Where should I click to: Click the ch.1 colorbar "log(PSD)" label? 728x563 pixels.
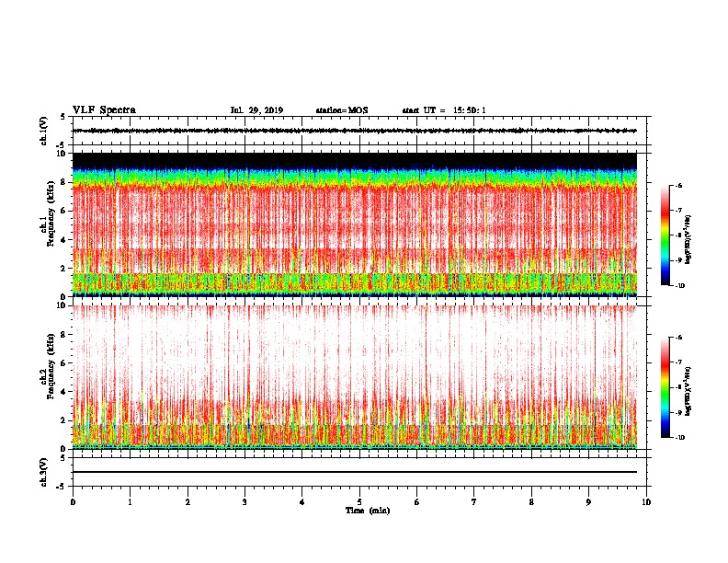click(x=688, y=240)
